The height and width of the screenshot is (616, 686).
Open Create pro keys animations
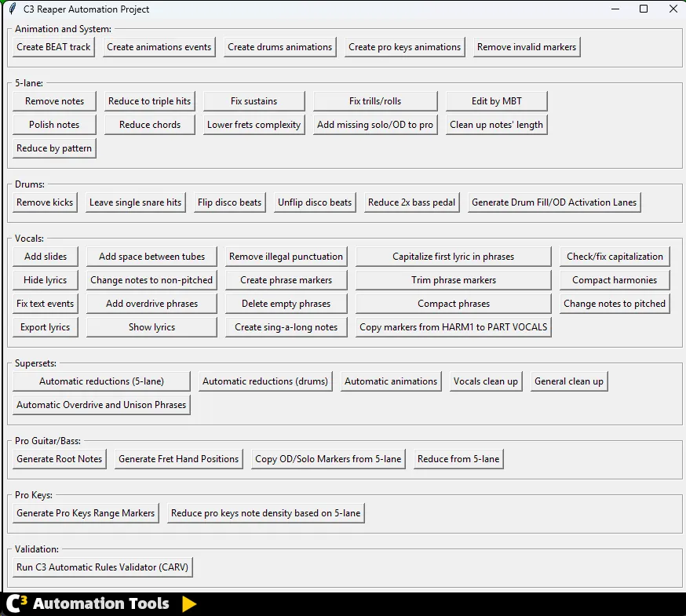click(x=405, y=47)
